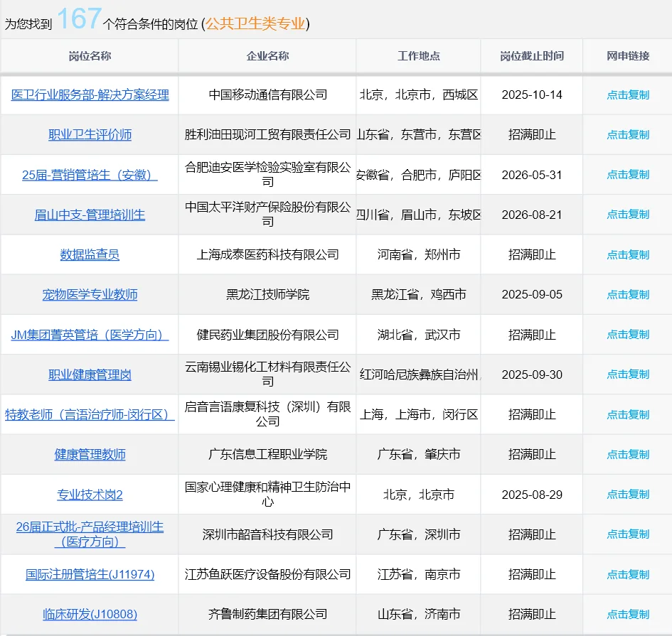Click the 工作地点 column header
Viewport: 672px width, 636px height.
(419, 55)
